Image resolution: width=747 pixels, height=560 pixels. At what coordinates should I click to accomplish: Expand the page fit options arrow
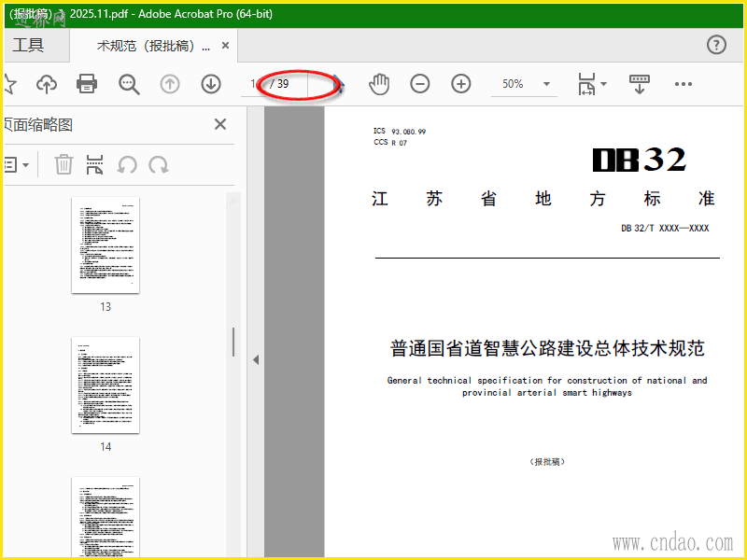tap(603, 84)
